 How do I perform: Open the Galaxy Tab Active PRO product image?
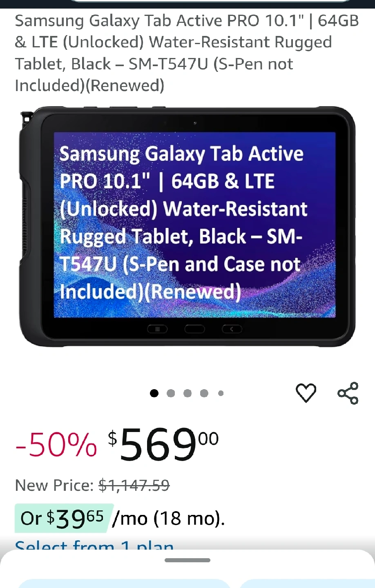tap(187, 227)
